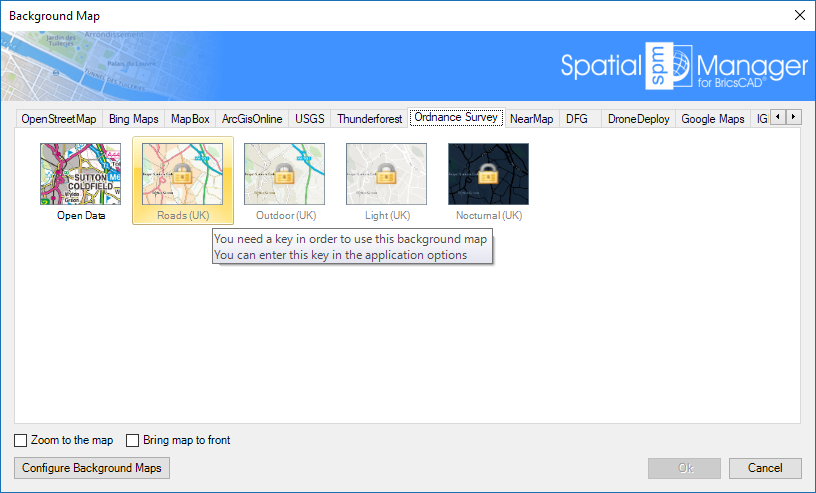This screenshot has height=493, width=816.
Task: Select the Nocturnal (UK) dark map
Action: (x=488, y=174)
